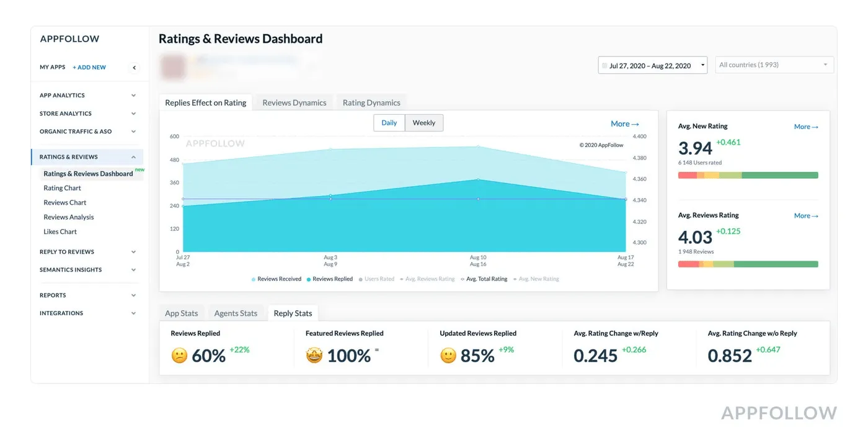Click More link above the chart
The height and width of the screenshot is (435, 868).
[x=624, y=124]
